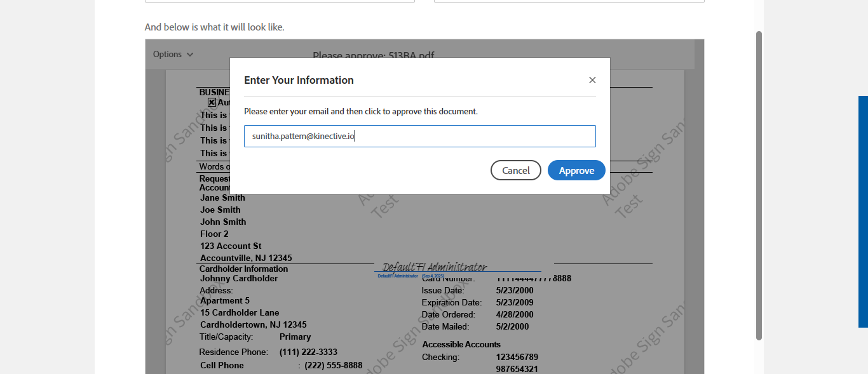Click the page vertical scrollbar
868x374 pixels.
(x=759, y=185)
